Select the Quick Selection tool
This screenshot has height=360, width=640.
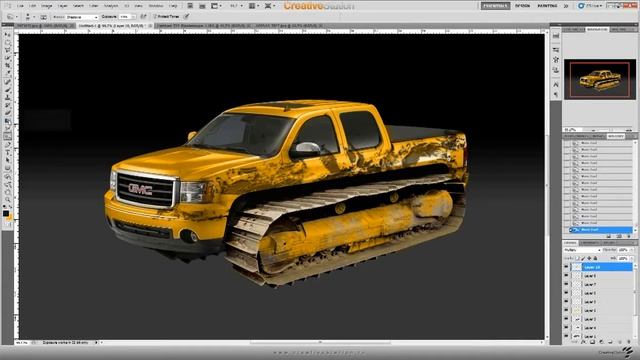pos(7,58)
